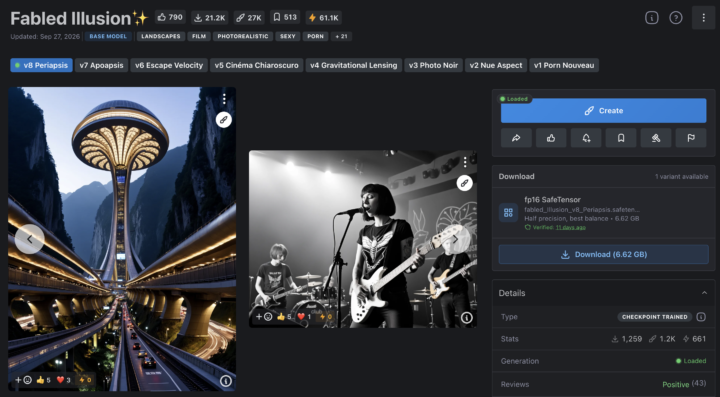Click the '1 variant available' text
Image resolution: width=720 pixels, height=397 pixels.
point(681,177)
